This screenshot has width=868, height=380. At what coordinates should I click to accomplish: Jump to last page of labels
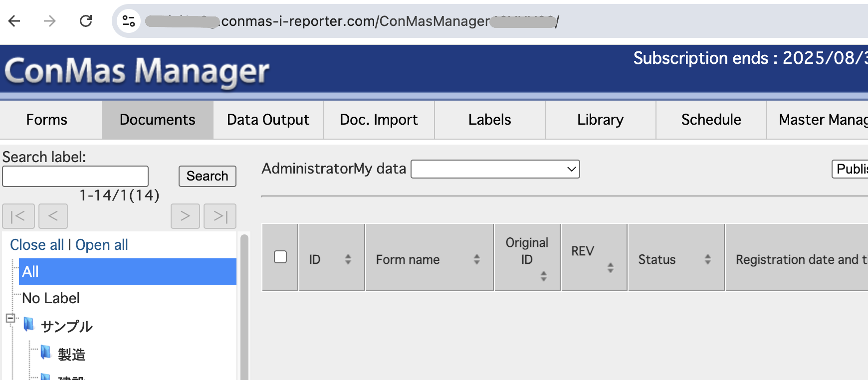[x=220, y=216]
